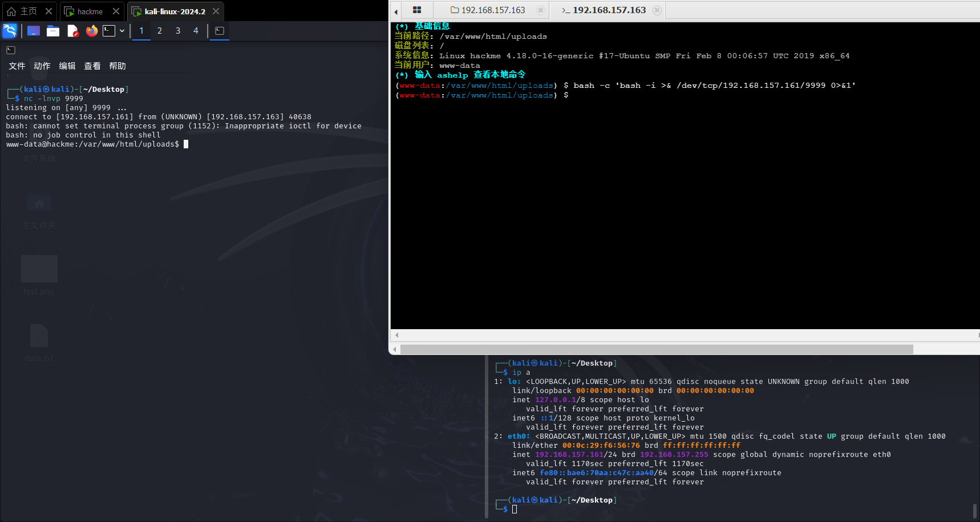Click the last empty webshell prompt line
Image resolution: width=980 pixels, height=522 pixels.
[x=482, y=95]
